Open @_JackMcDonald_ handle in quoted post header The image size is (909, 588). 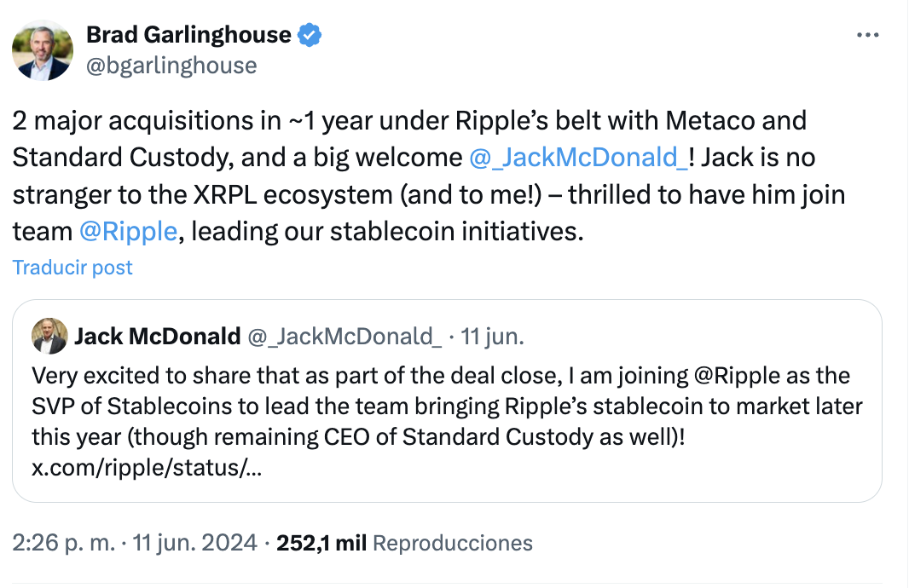(344, 337)
